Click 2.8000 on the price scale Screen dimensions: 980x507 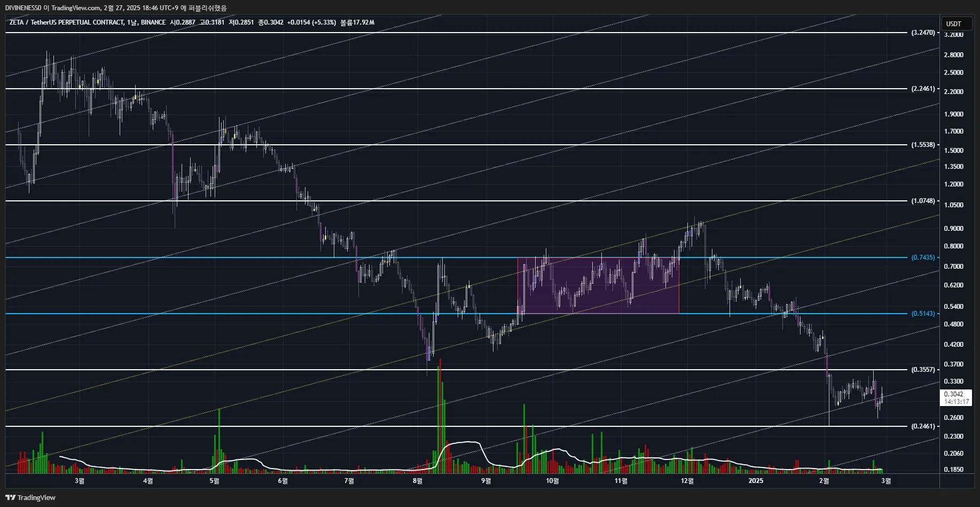click(954, 55)
